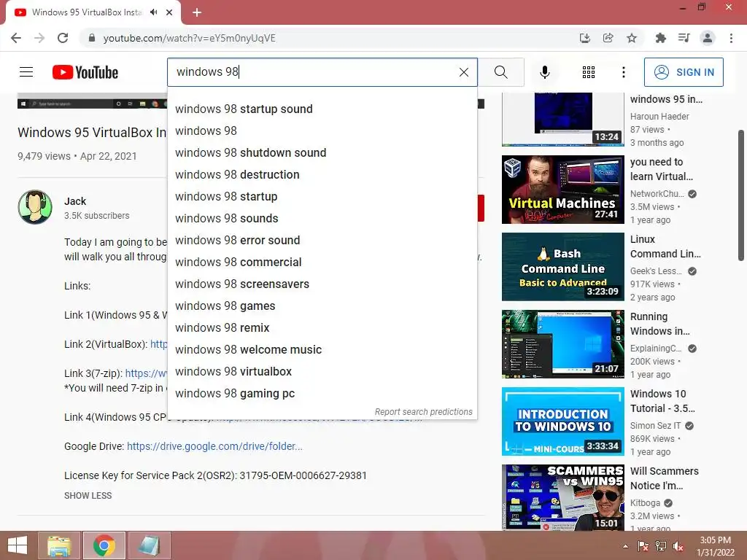Click the install app icon in address bar
The width and height of the screenshot is (747, 560).
(x=585, y=38)
